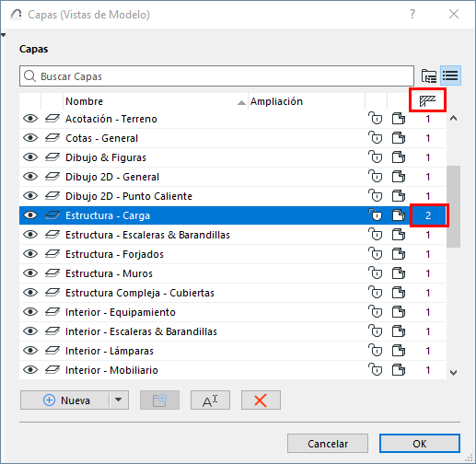Open the Nueva button dropdown arrow
The height and width of the screenshot is (464, 476).
tap(119, 400)
